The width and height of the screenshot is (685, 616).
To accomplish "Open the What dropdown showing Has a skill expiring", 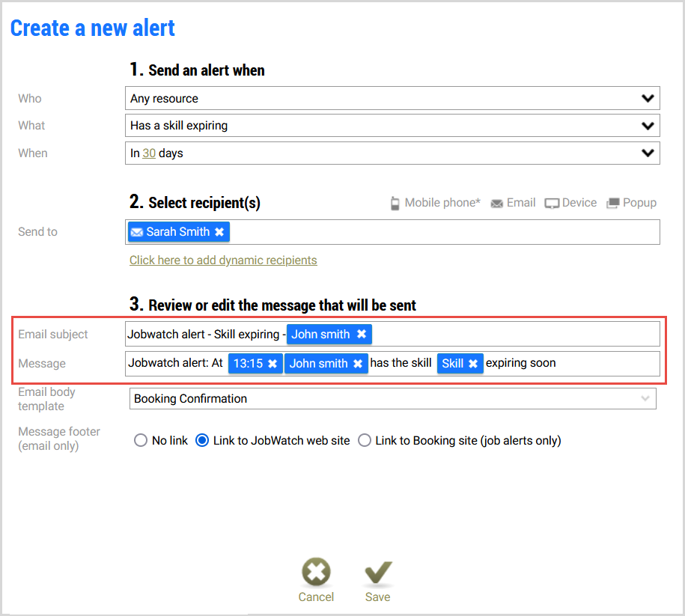I will (392, 126).
